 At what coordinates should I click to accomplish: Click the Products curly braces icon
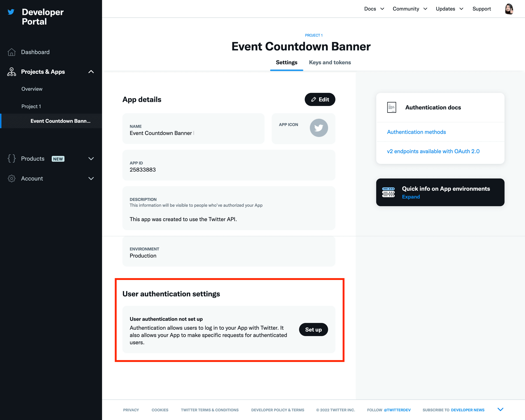[x=12, y=158]
